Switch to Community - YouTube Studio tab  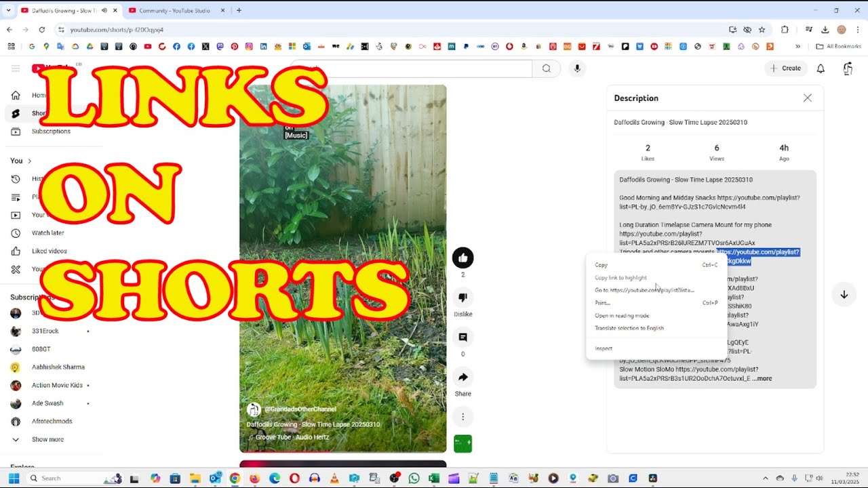[176, 10]
